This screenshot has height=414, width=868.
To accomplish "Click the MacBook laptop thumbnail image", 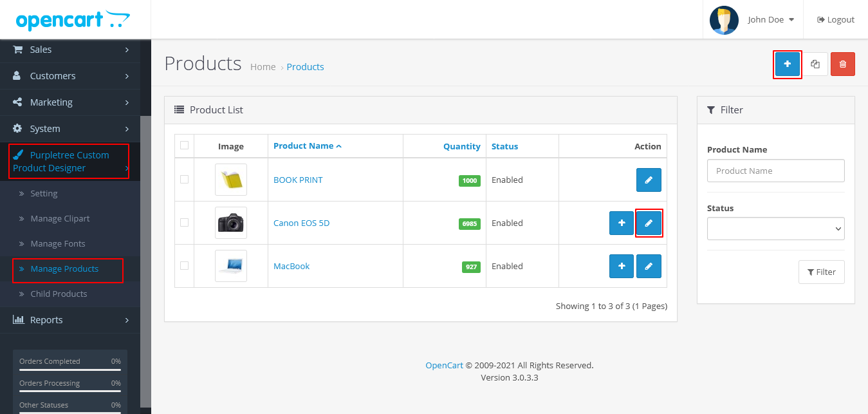I will [x=231, y=266].
